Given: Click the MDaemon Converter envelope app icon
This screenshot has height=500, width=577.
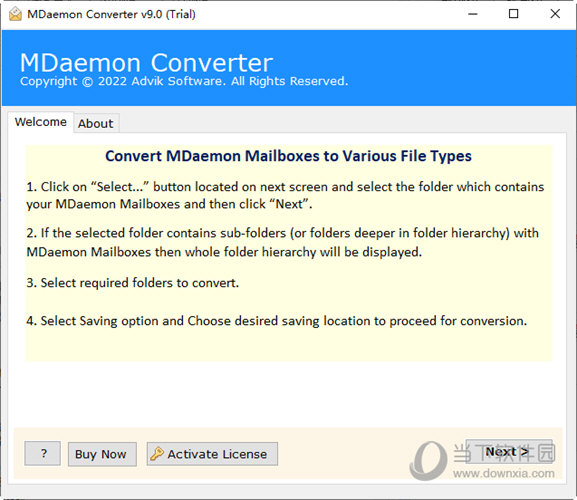Looking at the screenshot, I should pyautogui.click(x=15, y=14).
